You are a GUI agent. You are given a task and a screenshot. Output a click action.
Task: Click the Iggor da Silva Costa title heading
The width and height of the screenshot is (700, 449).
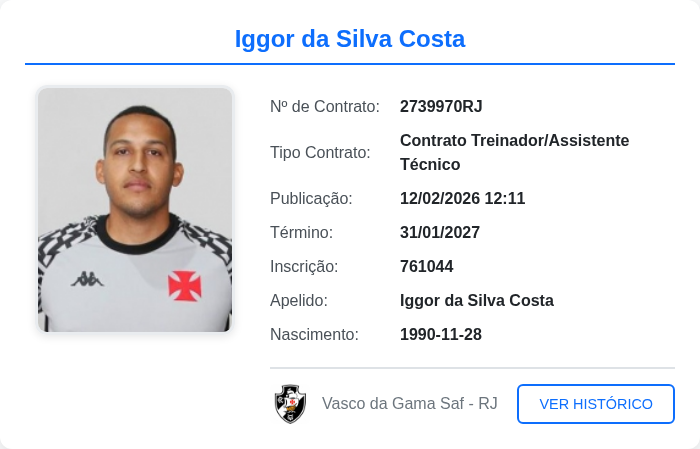click(x=350, y=39)
